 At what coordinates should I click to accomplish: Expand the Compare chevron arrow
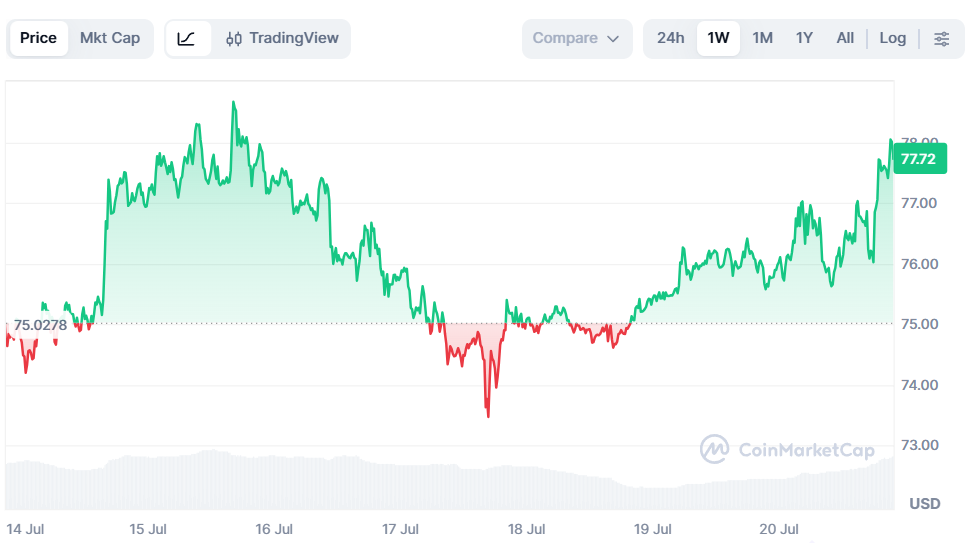[613, 39]
